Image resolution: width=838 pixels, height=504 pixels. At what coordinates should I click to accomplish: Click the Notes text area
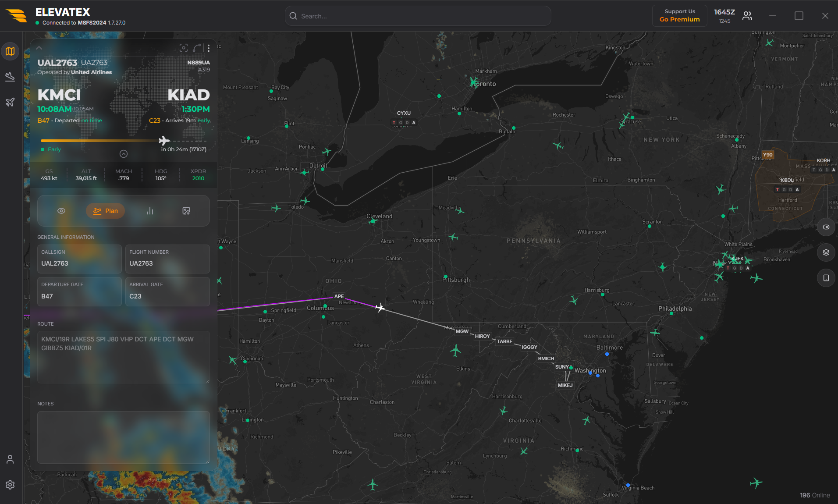click(x=124, y=437)
